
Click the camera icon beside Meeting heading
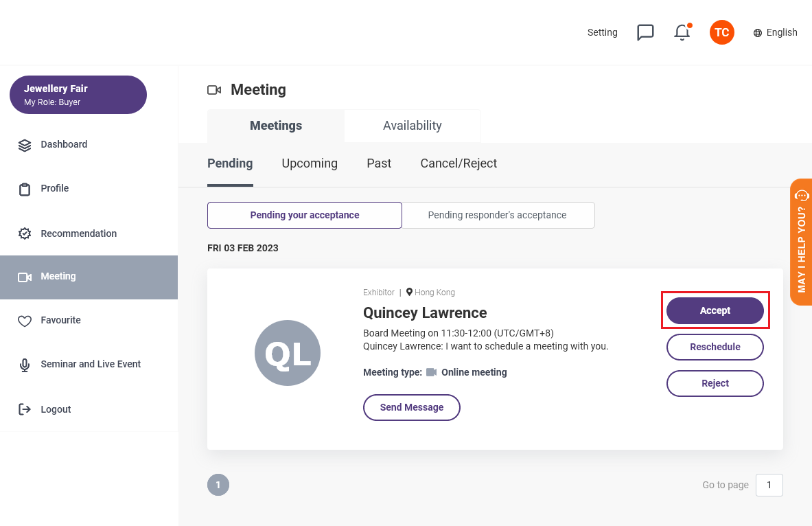point(214,90)
